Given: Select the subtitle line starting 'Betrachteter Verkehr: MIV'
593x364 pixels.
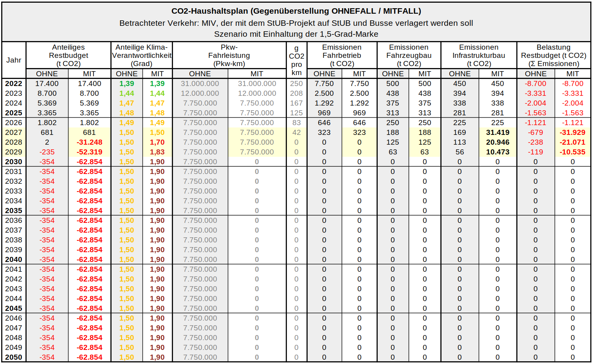Looking at the screenshot, I should click(x=296, y=23).
